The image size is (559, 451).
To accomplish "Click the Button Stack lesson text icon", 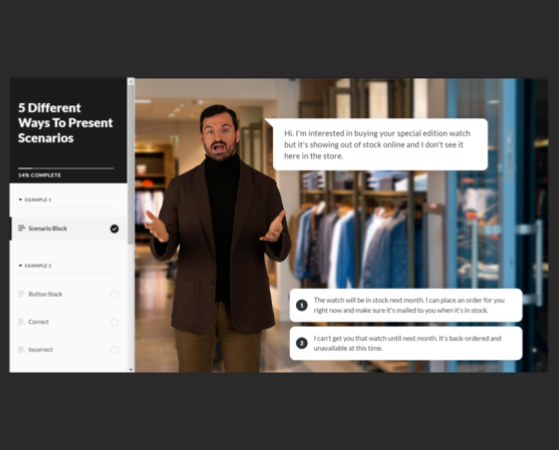I will tap(22, 294).
